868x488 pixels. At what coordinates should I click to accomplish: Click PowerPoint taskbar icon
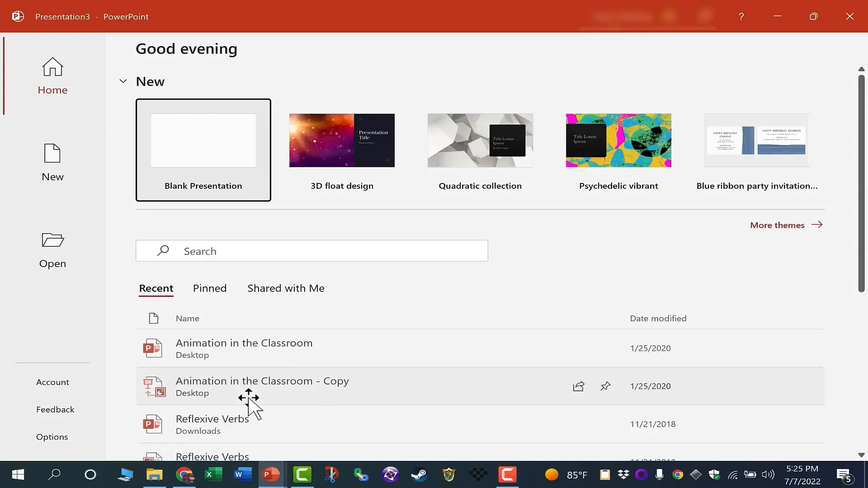tap(271, 474)
